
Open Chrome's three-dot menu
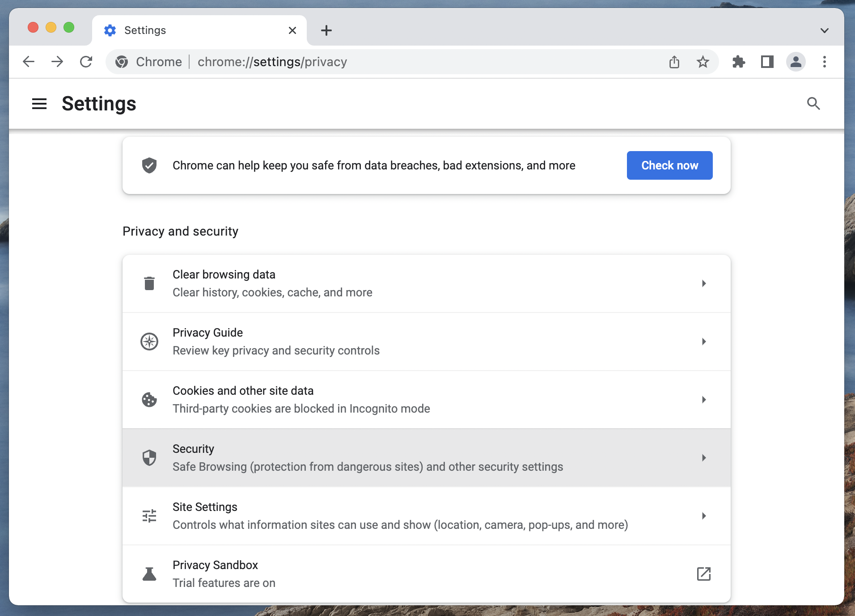[x=825, y=62]
